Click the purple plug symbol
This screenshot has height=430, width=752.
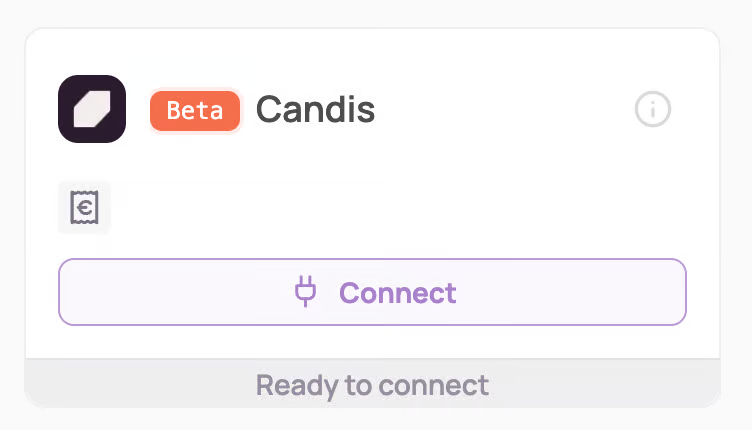click(305, 292)
